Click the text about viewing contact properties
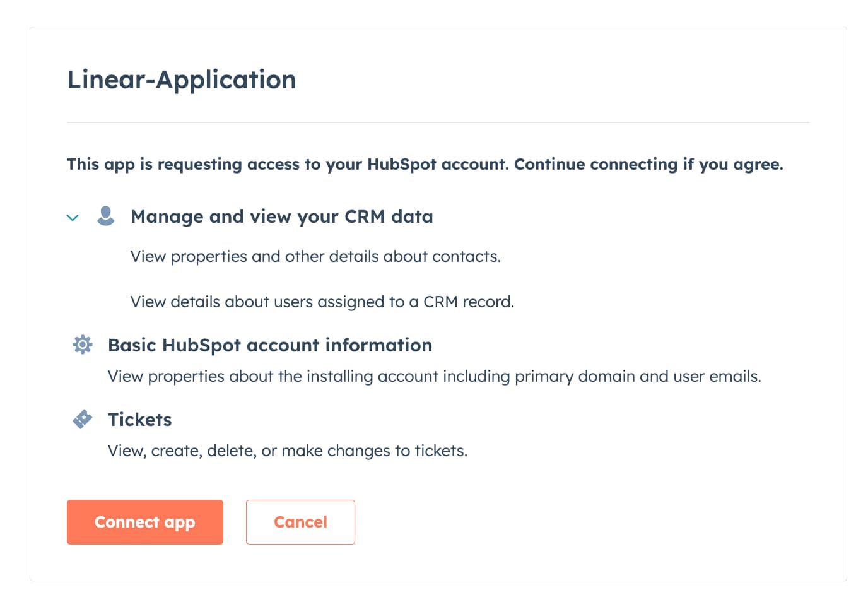Image resolution: width=868 pixels, height=590 pixels. [x=315, y=256]
